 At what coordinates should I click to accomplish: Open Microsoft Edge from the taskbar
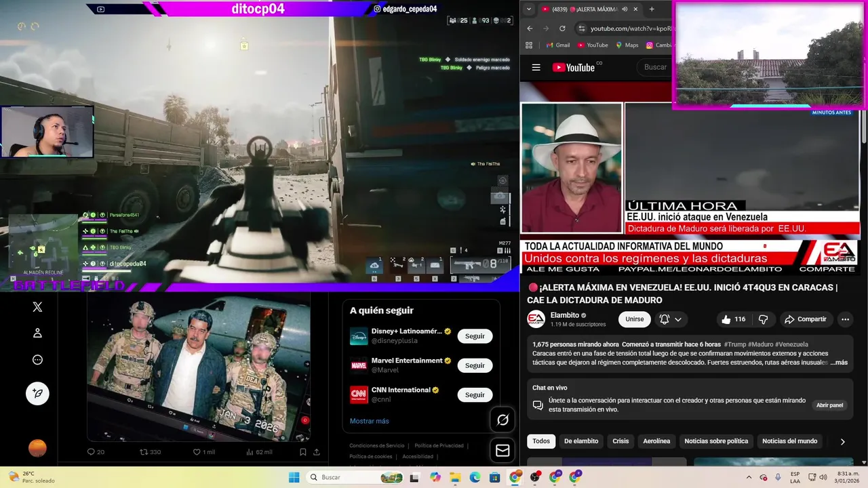point(475,477)
